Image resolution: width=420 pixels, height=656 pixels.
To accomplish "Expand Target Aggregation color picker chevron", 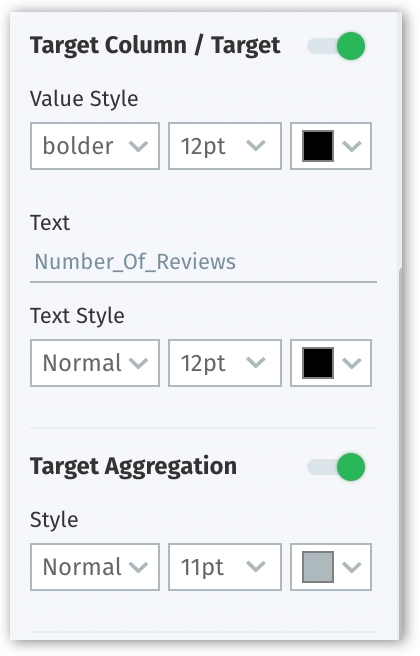I will pyautogui.click(x=352, y=567).
